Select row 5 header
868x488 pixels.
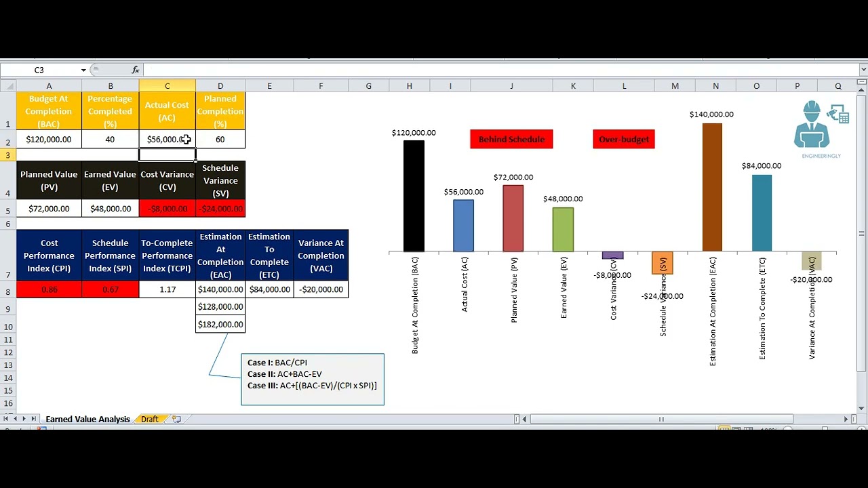(8, 209)
